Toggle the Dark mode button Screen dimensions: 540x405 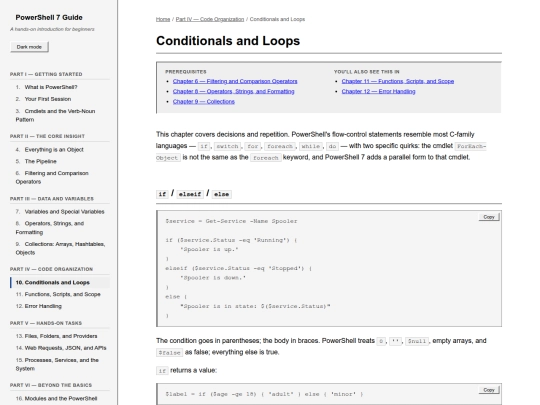click(x=29, y=47)
